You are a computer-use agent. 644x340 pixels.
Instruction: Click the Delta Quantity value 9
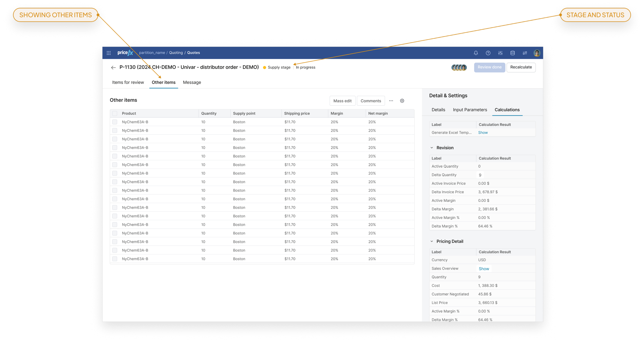point(480,175)
